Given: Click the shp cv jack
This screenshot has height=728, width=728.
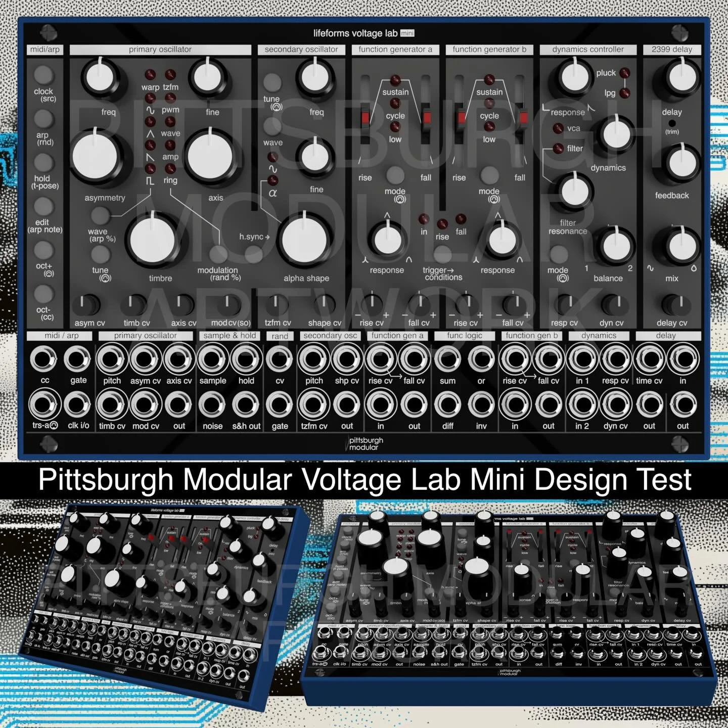Looking at the screenshot, I should tap(347, 359).
